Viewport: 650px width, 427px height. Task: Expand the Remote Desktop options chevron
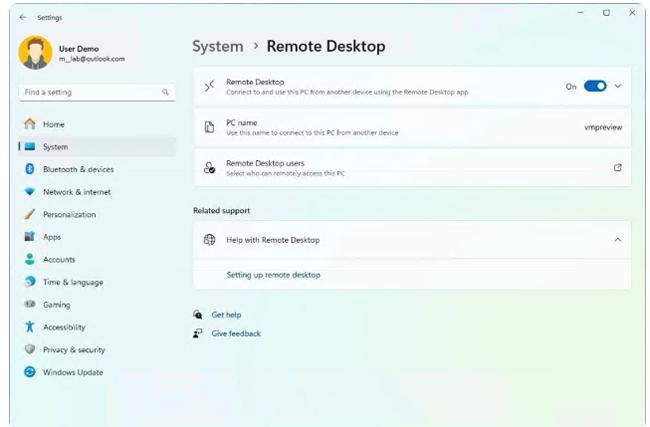pos(618,86)
